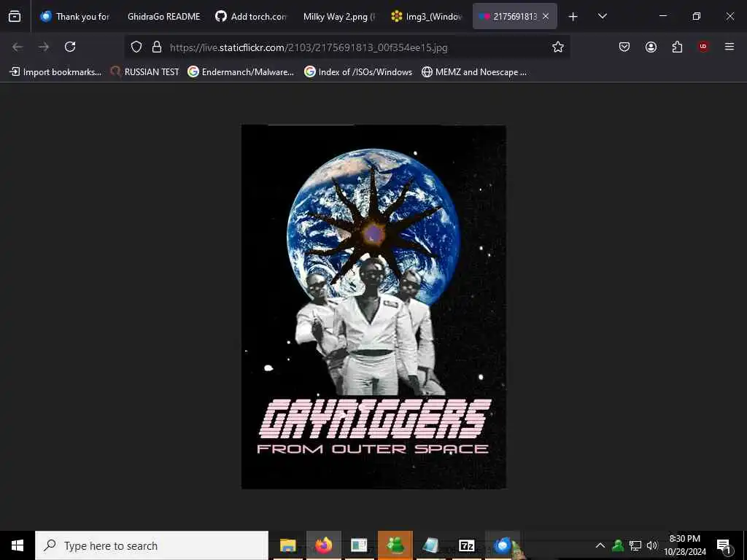Image resolution: width=747 pixels, height=560 pixels.
Task: Open Firefox View from the tab bar icon
Action: click(x=15, y=16)
